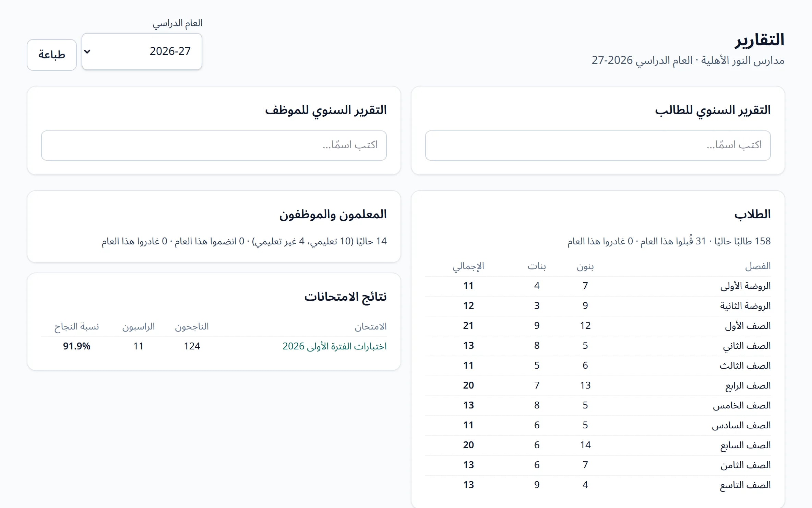Select the الصف السابع class row
The image size is (812, 508).
[598, 445]
